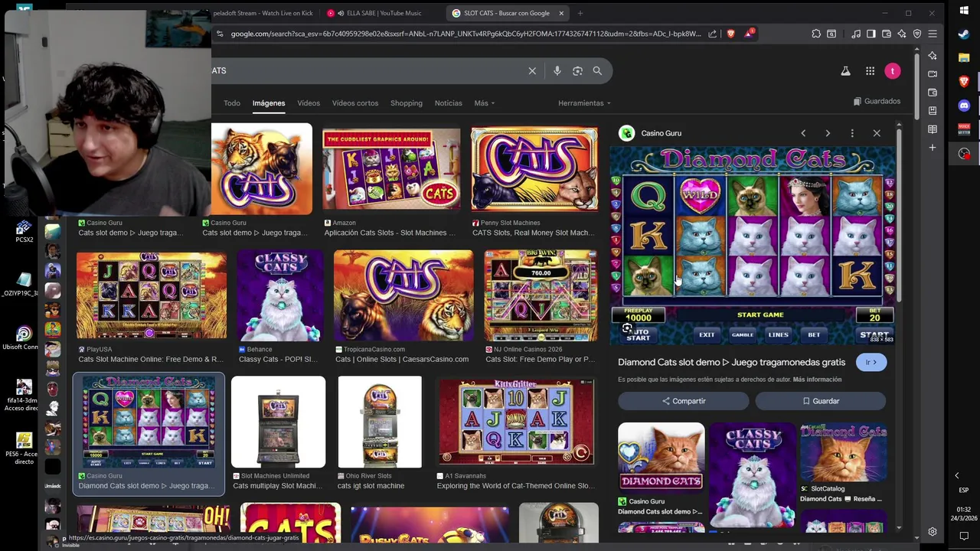Show previous image in preview panel
The height and width of the screenshot is (551, 980).
click(x=803, y=133)
